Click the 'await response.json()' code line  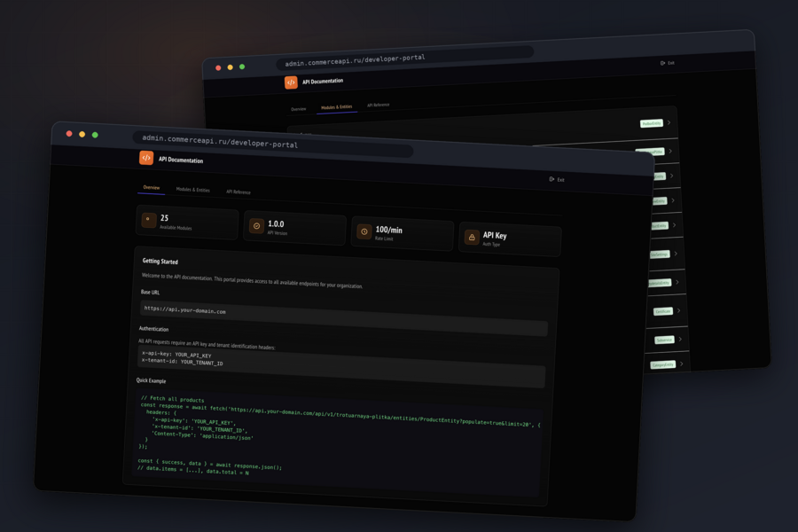209,464
